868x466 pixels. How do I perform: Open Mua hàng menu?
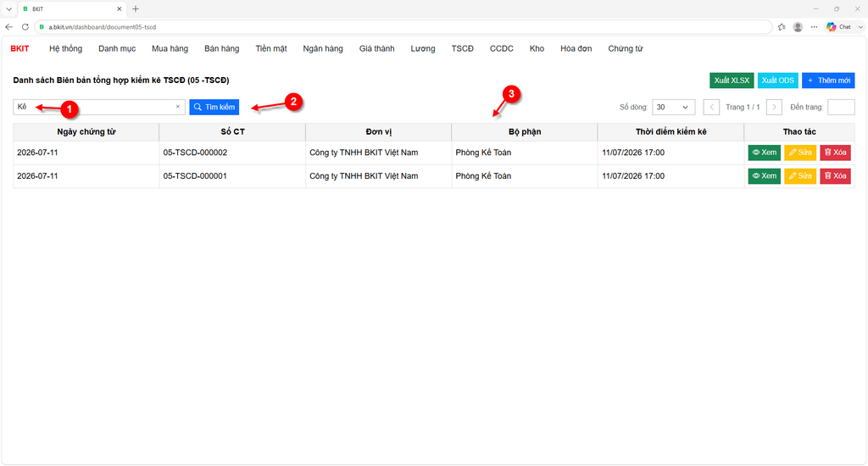tap(170, 48)
